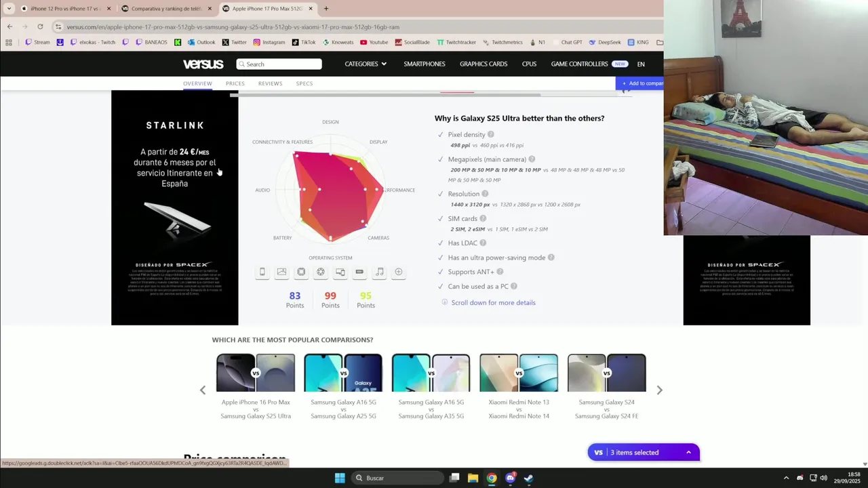Show hidden icons in the system tray
The width and height of the screenshot is (868, 488).
[786, 478]
